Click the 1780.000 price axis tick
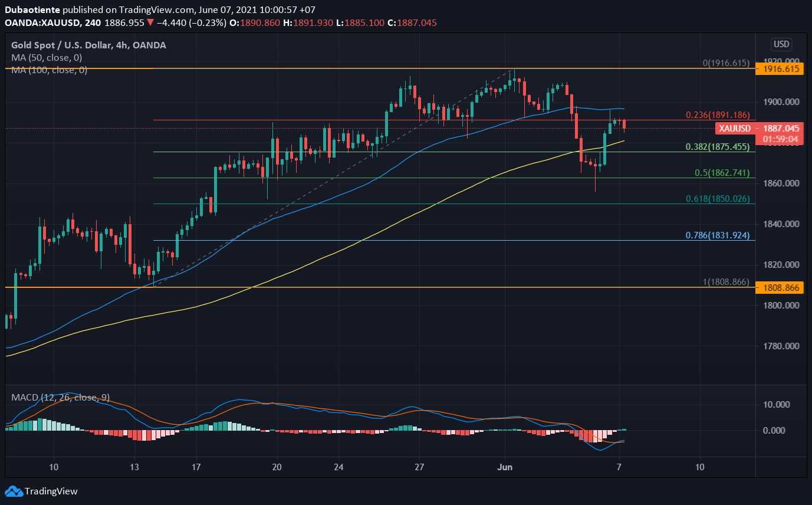This screenshot has height=505, width=812. 780,346
